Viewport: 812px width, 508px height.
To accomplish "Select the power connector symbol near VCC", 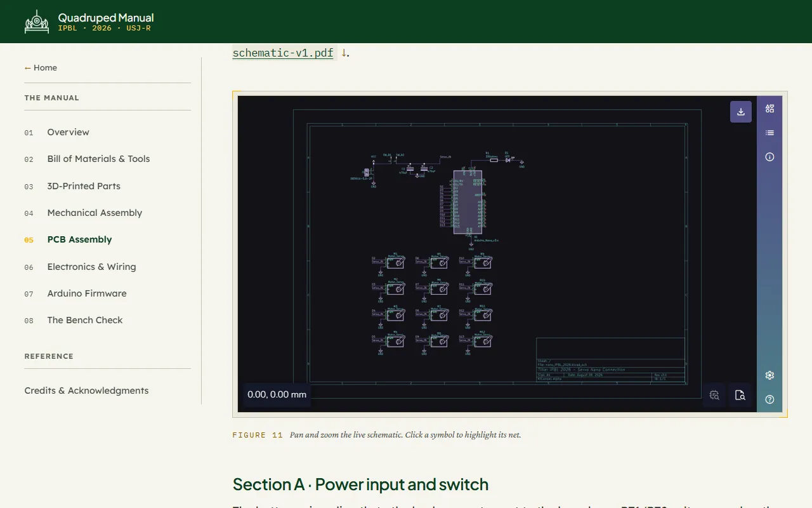I will coord(366,172).
